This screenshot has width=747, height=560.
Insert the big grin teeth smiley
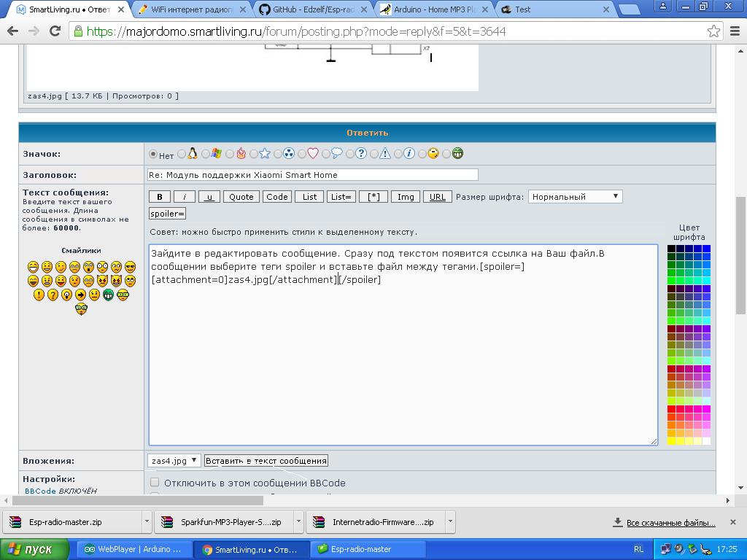pos(33,267)
